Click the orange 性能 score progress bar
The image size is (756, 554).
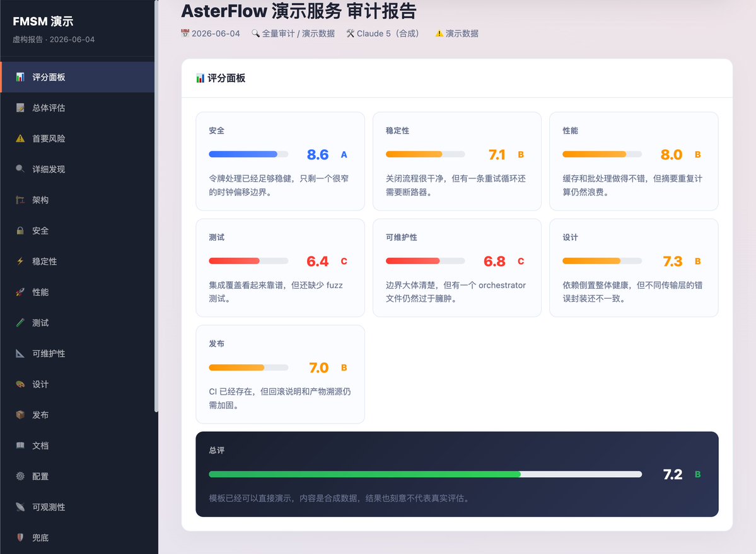(602, 154)
